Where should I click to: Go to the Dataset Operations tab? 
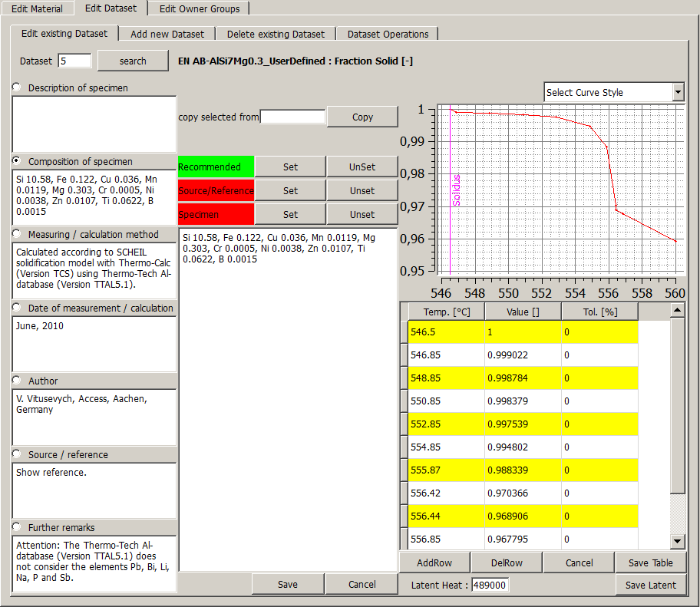[388, 34]
